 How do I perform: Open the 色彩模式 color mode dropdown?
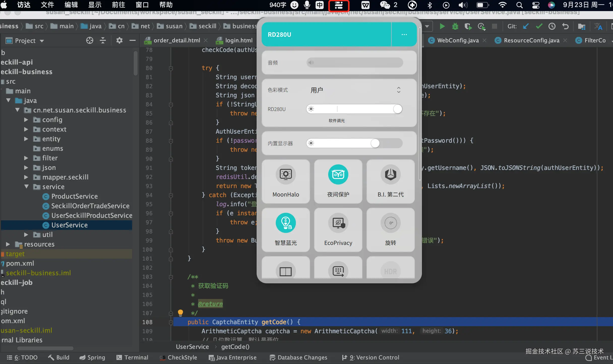(355, 90)
